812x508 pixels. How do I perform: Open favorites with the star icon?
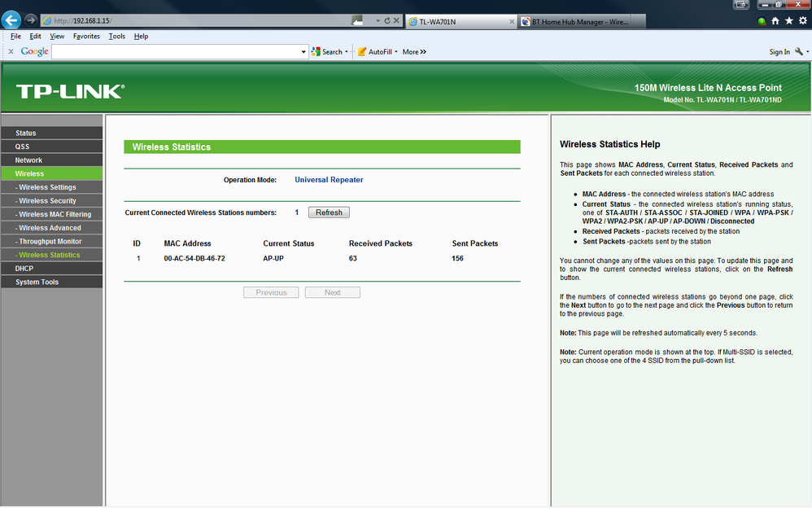pos(788,20)
